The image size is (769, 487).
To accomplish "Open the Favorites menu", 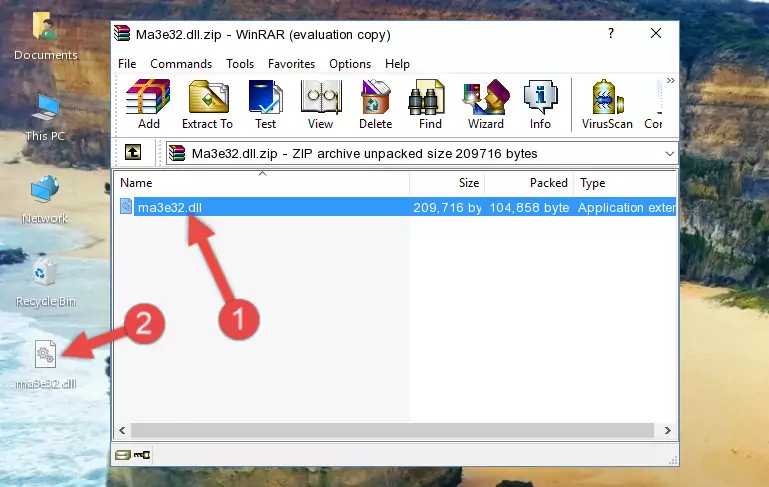I will pos(291,64).
